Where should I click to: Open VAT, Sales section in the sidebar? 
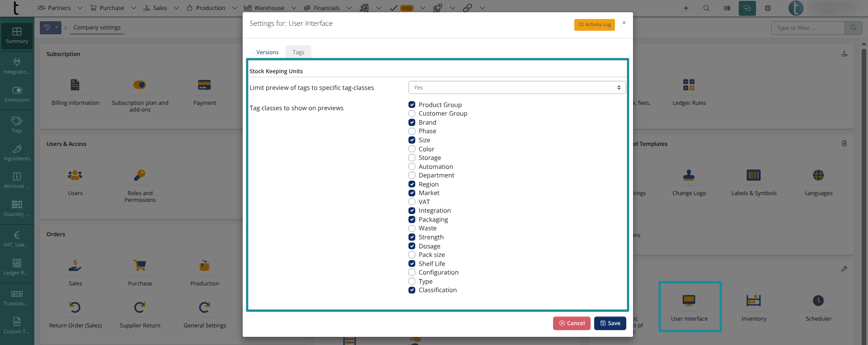pyautogui.click(x=17, y=239)
